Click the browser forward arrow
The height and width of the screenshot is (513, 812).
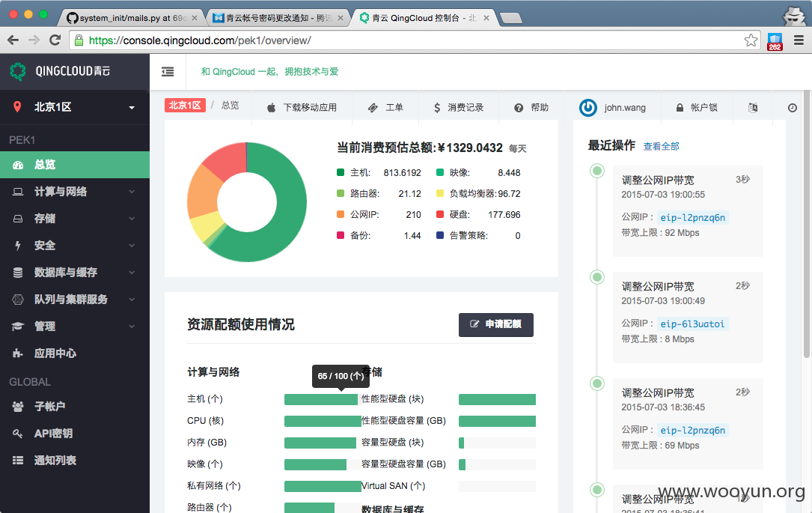click(x=34, y=40)
